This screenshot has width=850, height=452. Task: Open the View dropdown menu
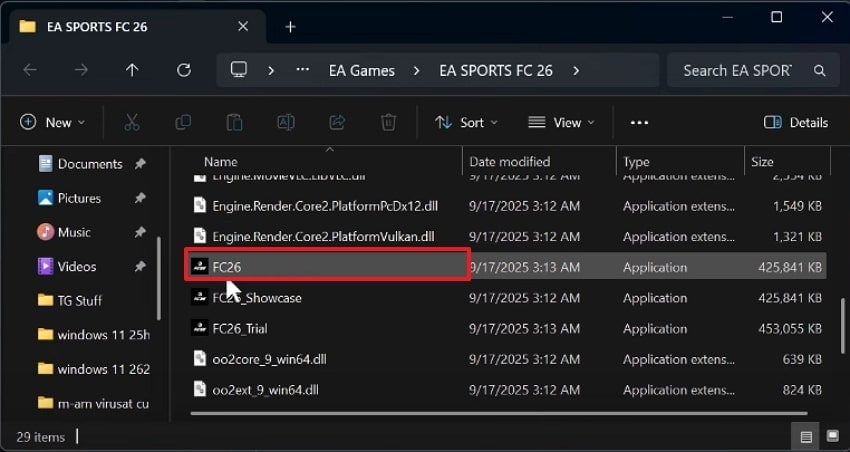click(561, 123)
